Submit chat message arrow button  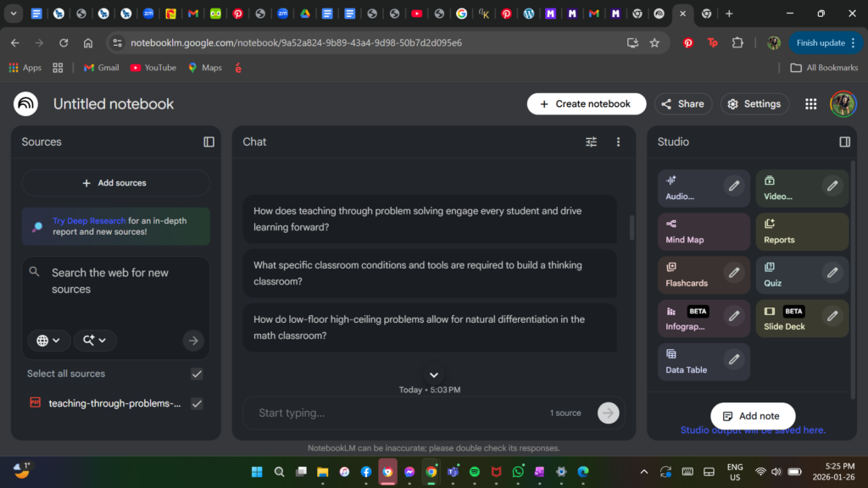coord(608,413)
